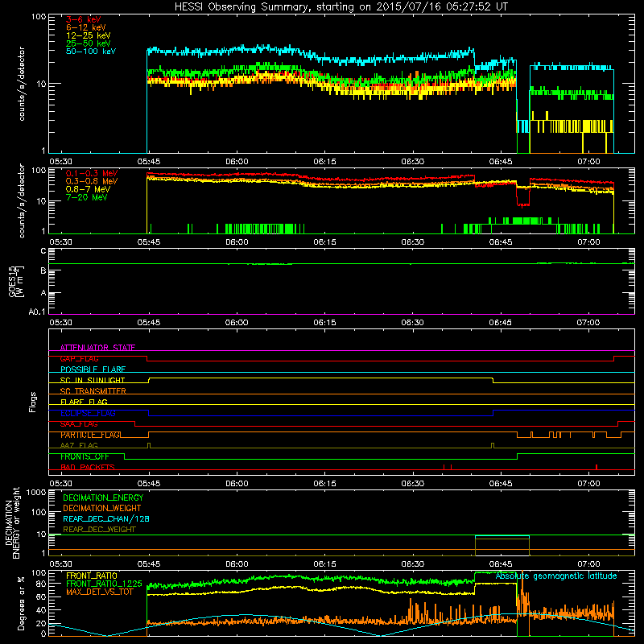Click the 0.8-7 MeV legend entry
Viewport: 644px width, 644px height.
(x=88, y=189)
